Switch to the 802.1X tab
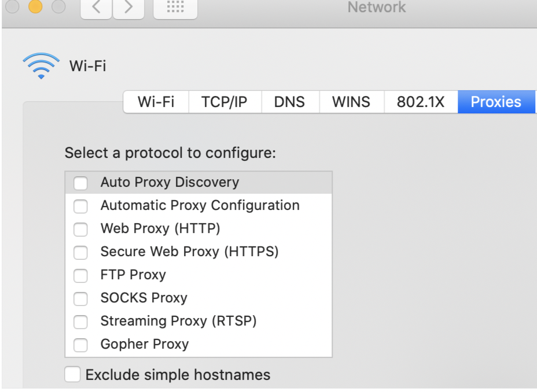 tap(421, 102)
